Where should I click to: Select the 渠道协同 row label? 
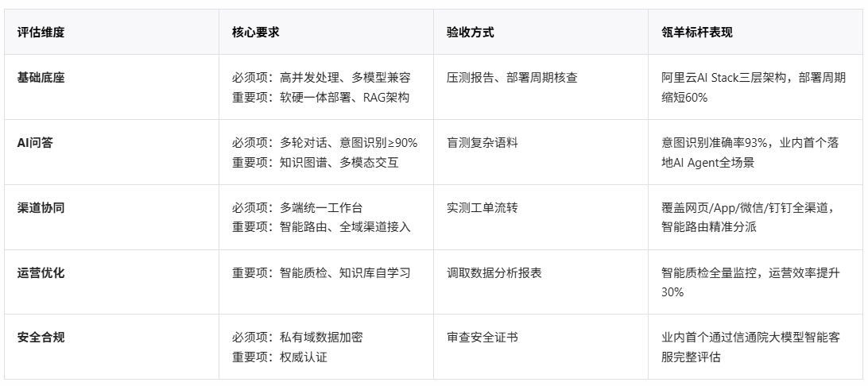pos(41,207)
